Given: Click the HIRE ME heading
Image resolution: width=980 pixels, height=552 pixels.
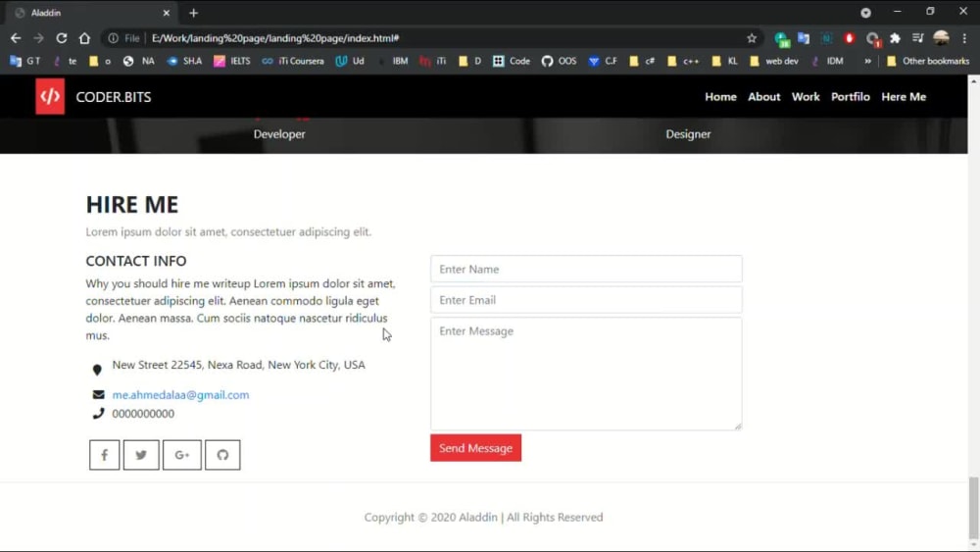Looking at the screenshot, I should coord(132,204).
